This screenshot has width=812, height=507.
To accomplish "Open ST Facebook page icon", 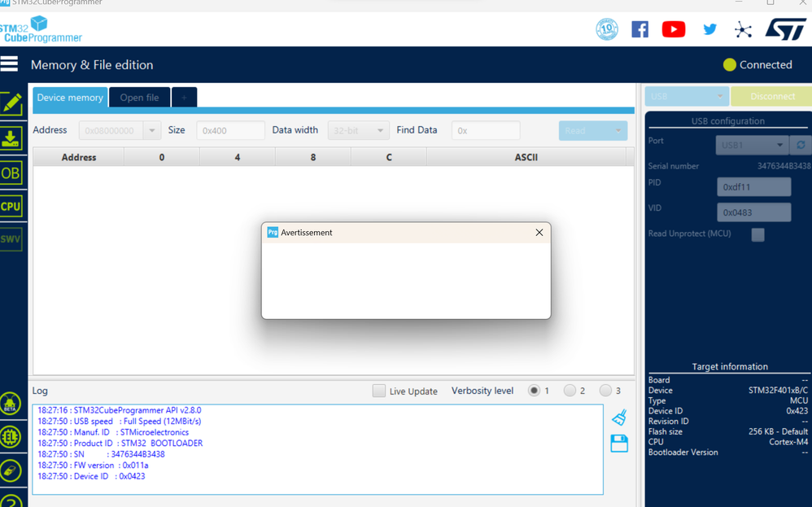I will click(x=640, y=29).
